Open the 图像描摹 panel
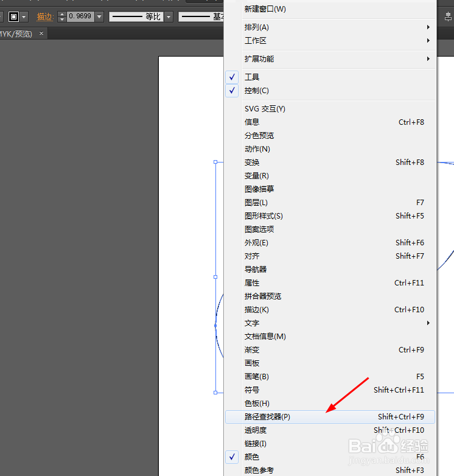Viewport: 454px width, 476px height. 330,189
